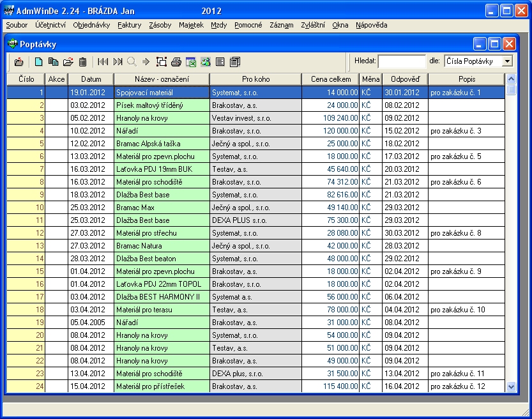This screenshot has width=532, height=419.
Task: Select the cell 'Bramac Natura'
Action: point(162,246)
